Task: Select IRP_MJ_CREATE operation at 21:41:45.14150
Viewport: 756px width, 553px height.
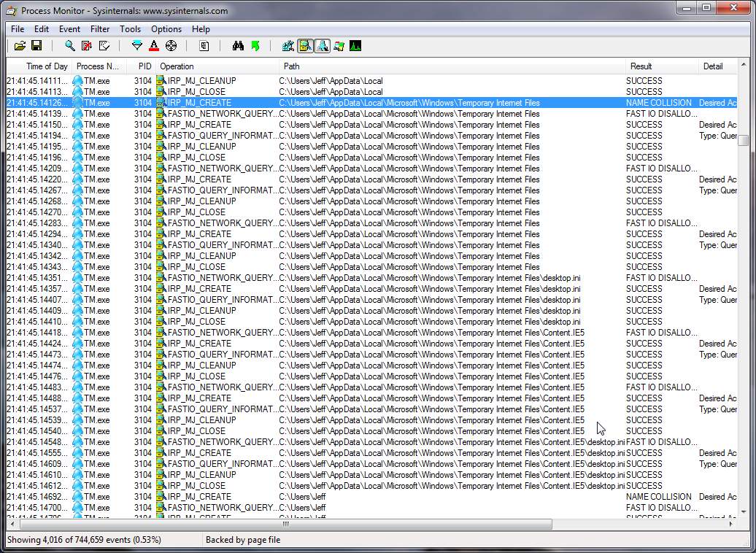Action: pyautogui.click(x=199, y=125)
